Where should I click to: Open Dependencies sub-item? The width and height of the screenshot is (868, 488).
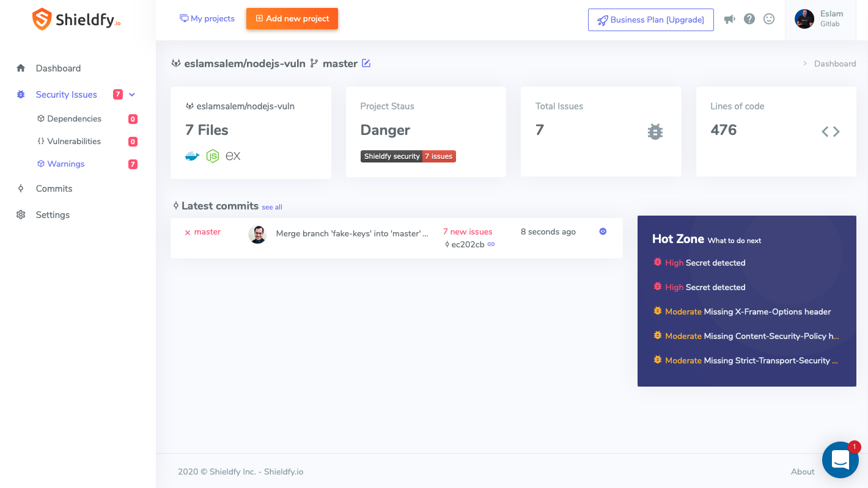tap(74, 118)
